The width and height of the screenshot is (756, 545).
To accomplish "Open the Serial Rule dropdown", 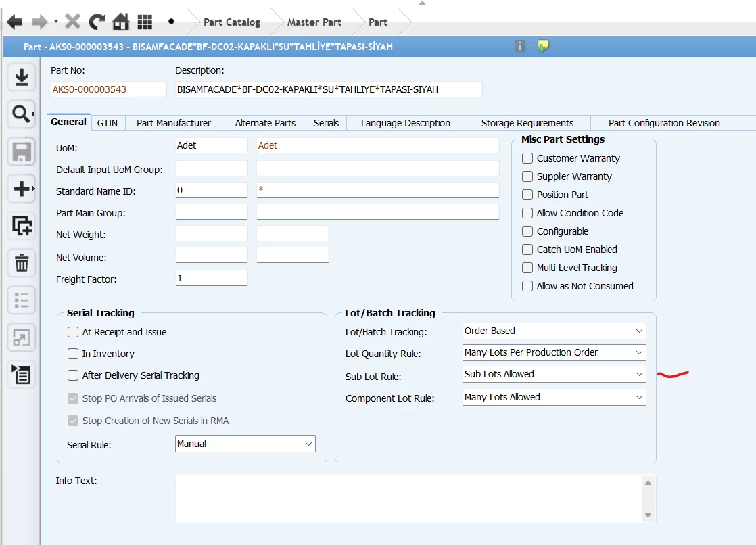I will (245, 444).
